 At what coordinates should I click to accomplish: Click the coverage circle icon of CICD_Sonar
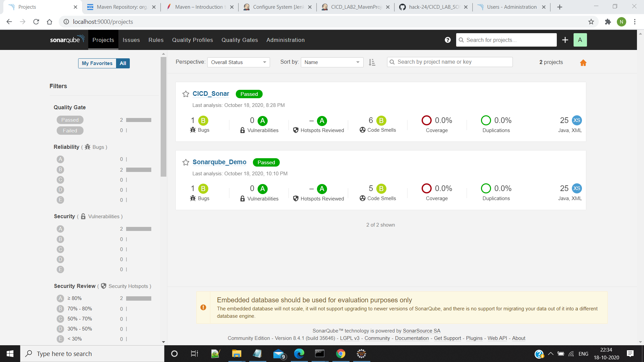tap(426, 120)
